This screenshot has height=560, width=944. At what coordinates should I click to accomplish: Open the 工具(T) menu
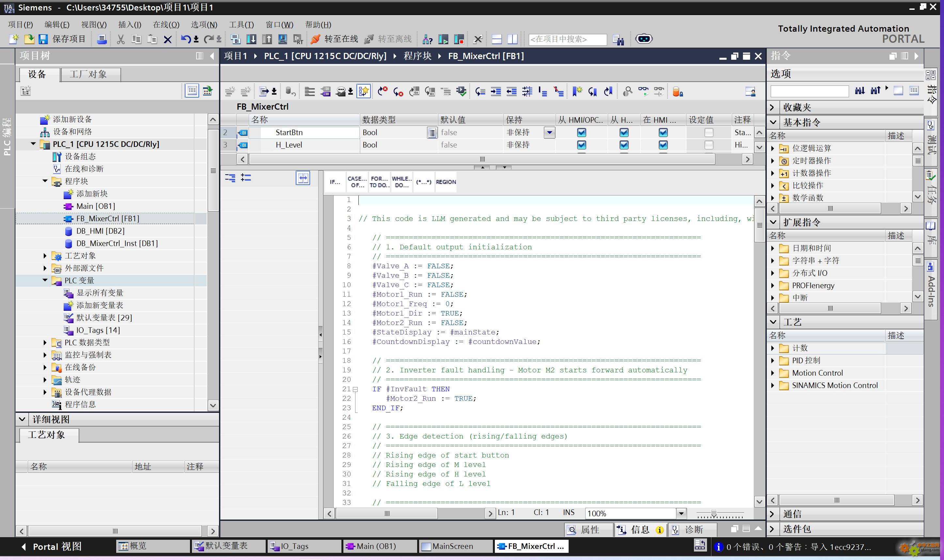pos(242,24)
